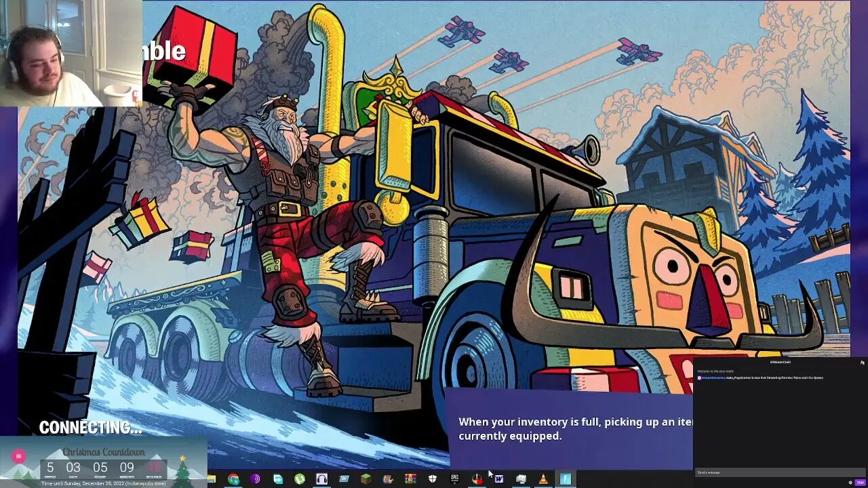Open the teal arrow app in taskbar
868x488 pixels.
coord(278,479)
